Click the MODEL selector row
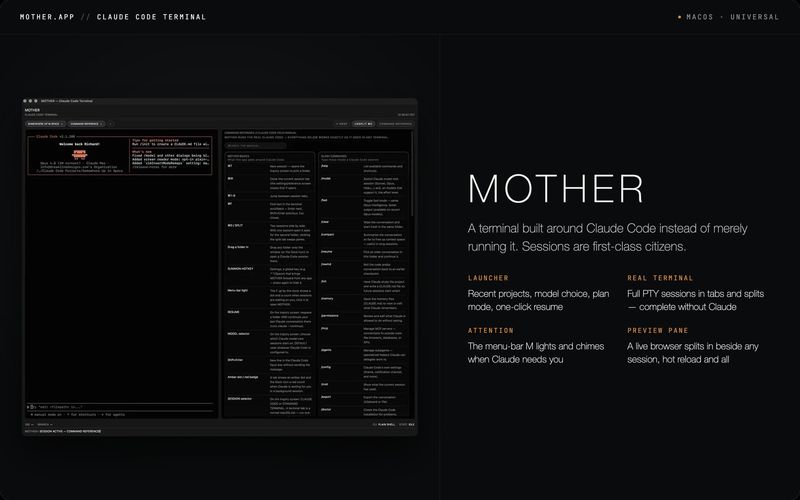This screenshot has height=500, width=800. pyautogui.click(x=270, y=343)
